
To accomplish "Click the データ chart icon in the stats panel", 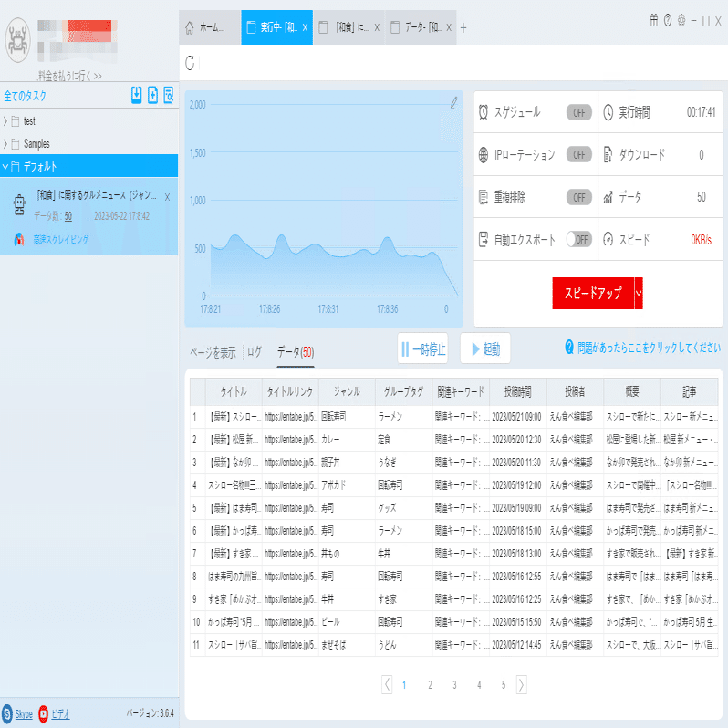I will 608,197.
